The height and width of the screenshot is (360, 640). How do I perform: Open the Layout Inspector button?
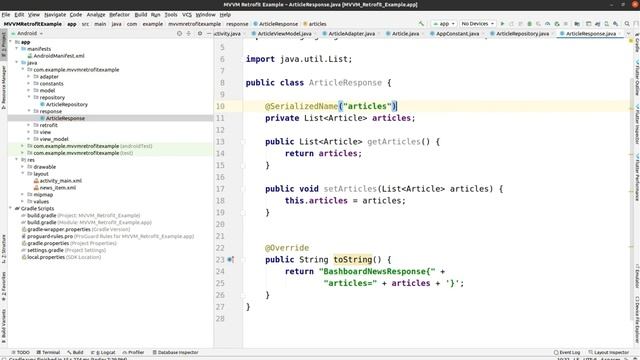point(609,352)
